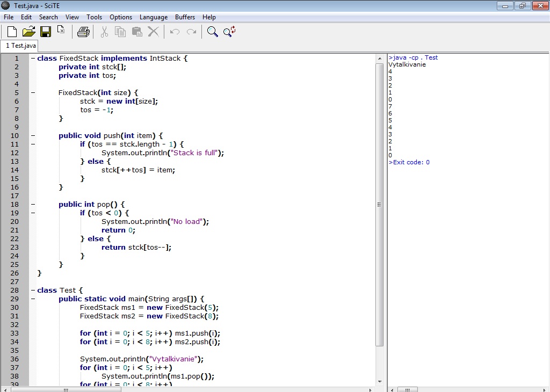Print the document using the printer icon

click(x=83, y=32)
